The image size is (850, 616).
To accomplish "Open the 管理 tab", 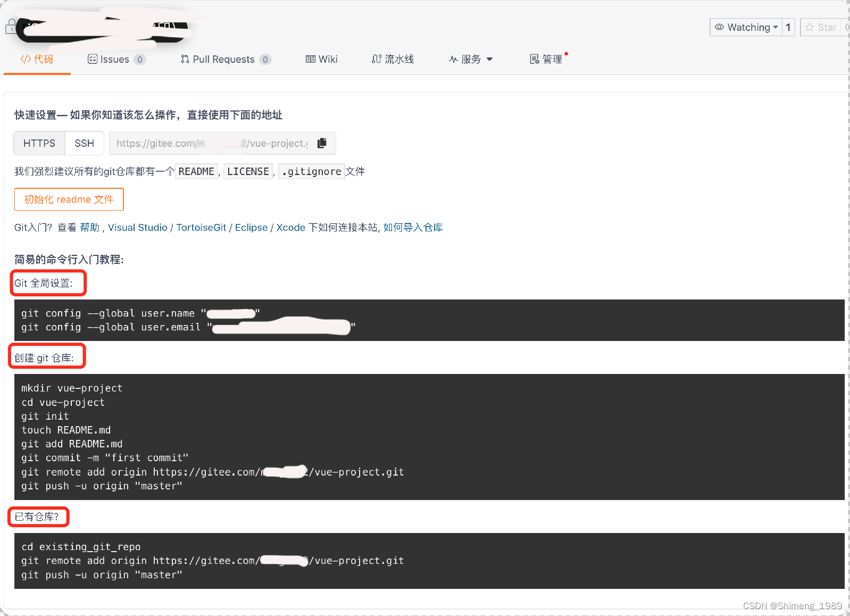I will 546,59.
